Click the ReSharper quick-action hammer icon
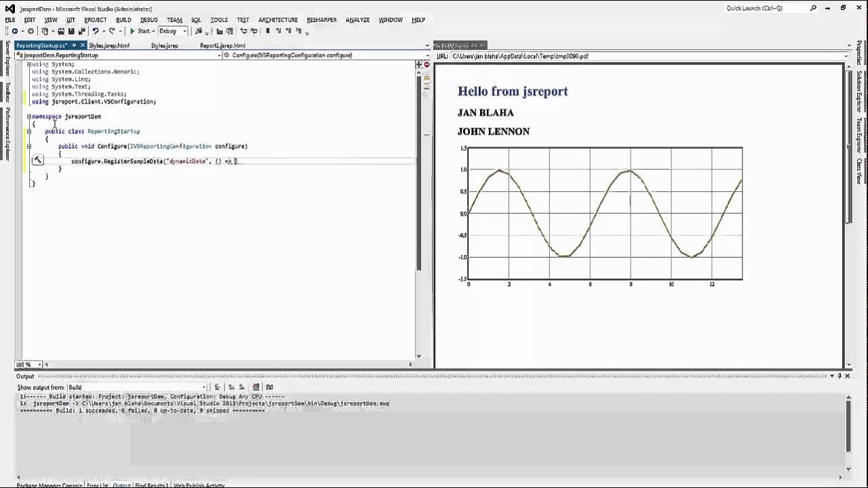Viewport: 868px width, 488px height. point(37,161)
